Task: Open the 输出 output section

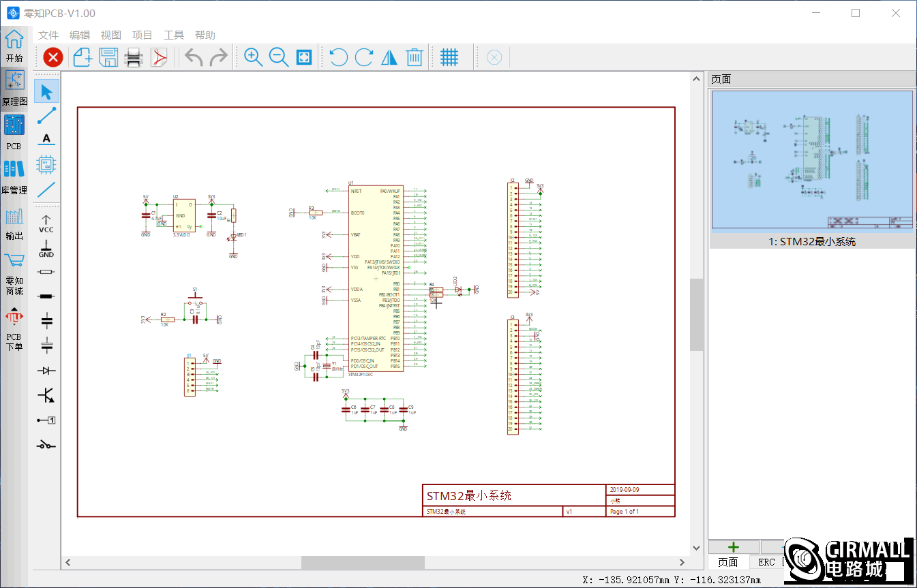Action: point(14,224)
